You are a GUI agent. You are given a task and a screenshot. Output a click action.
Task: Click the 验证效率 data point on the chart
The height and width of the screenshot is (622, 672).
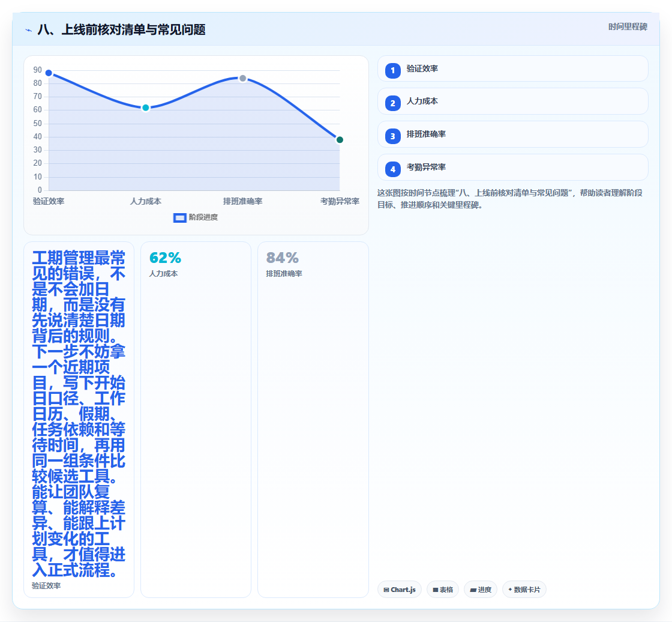pyautogui.click(x=49, y=73)
